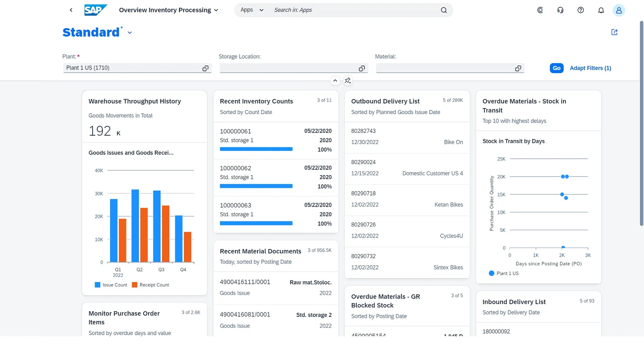
Task: Open the user profile avatar
Action: pos(619,10)
